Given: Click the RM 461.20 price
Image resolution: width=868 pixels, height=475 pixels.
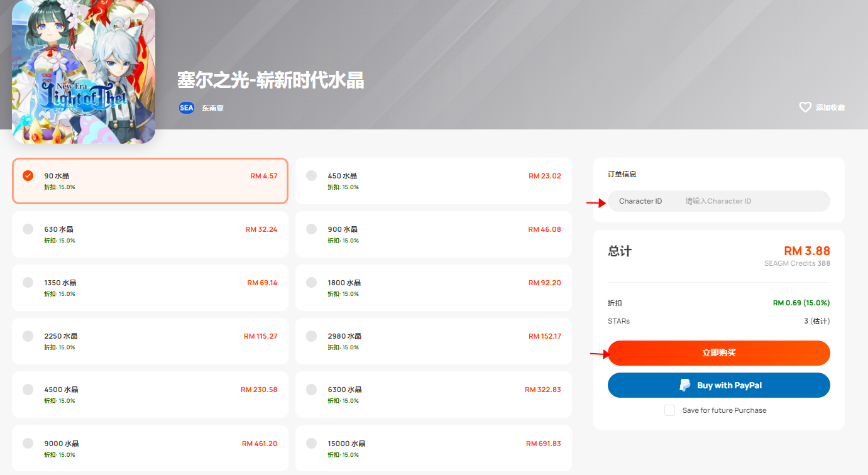Looking at the screenshot, I should [260, 444].
